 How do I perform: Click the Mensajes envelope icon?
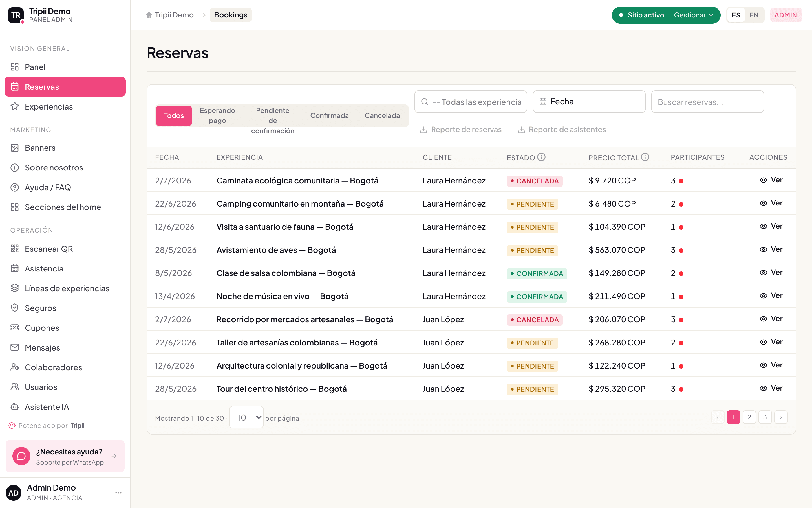click(14, 348)
